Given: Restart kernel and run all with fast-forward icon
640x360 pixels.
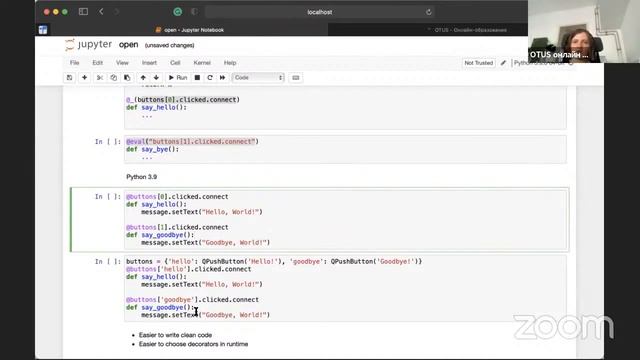Looking at the screenshot, I should tap(222, 78).
